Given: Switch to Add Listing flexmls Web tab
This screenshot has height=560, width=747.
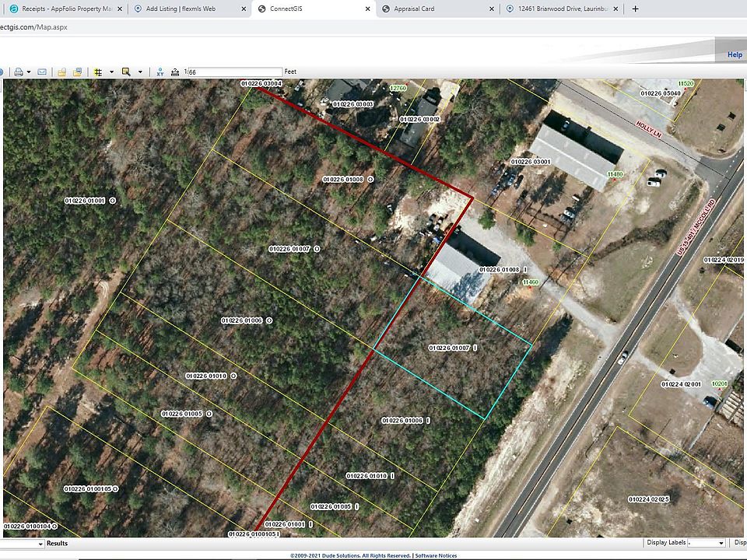Looking at the screenshot, I should pyautogui.click(x=187, y=9).
